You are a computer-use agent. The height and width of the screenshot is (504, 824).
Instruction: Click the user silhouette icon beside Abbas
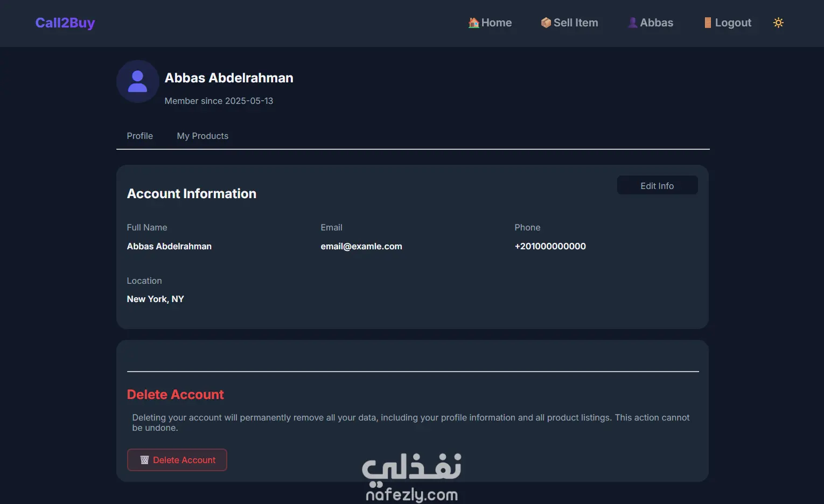pyautogui.click(x=632, y=23)
